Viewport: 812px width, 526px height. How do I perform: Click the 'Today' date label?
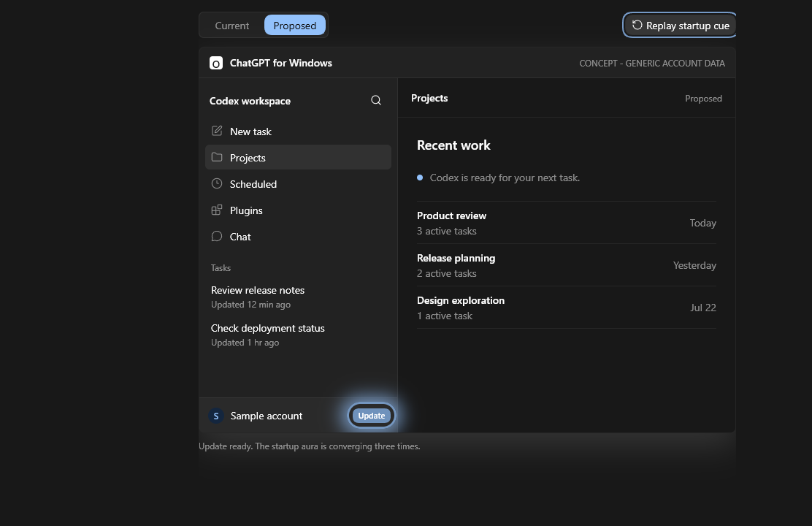click(x=702, y=223)
